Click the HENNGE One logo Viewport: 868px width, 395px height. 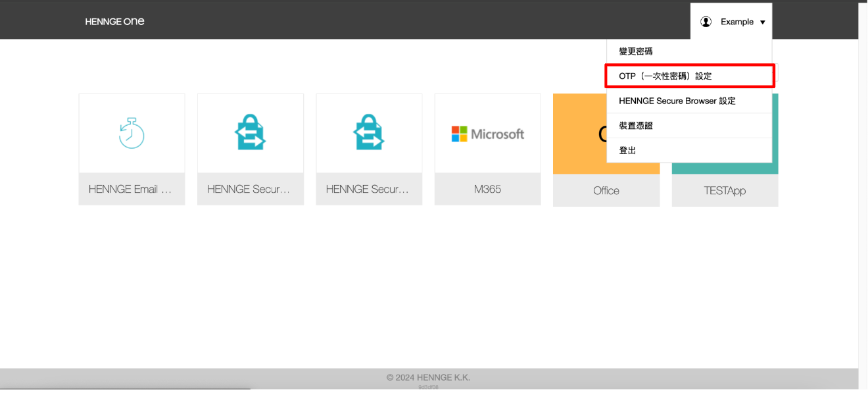coord(114,22)
